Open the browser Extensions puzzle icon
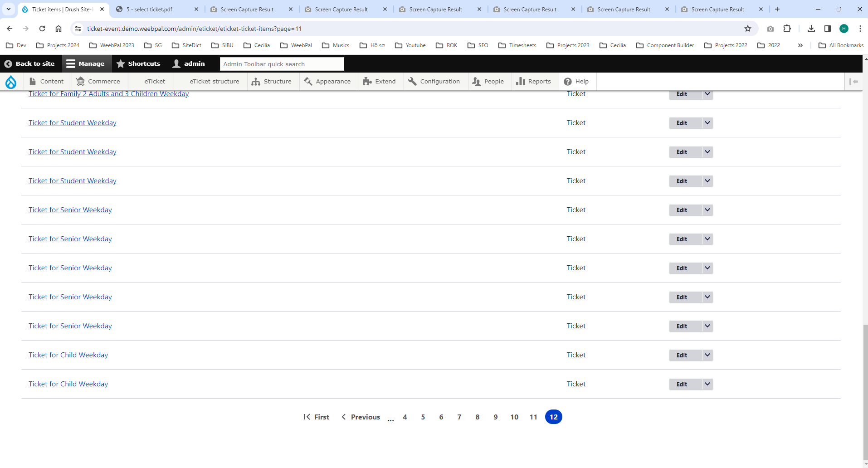Screen dimensions: 868x468 [x=787, y=29]
